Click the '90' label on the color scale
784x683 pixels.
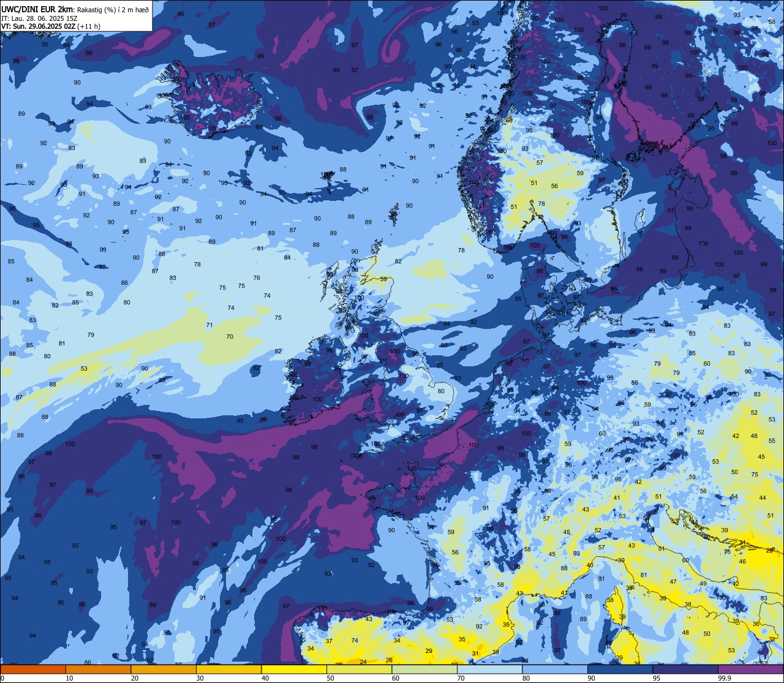(x=591, y=678)
